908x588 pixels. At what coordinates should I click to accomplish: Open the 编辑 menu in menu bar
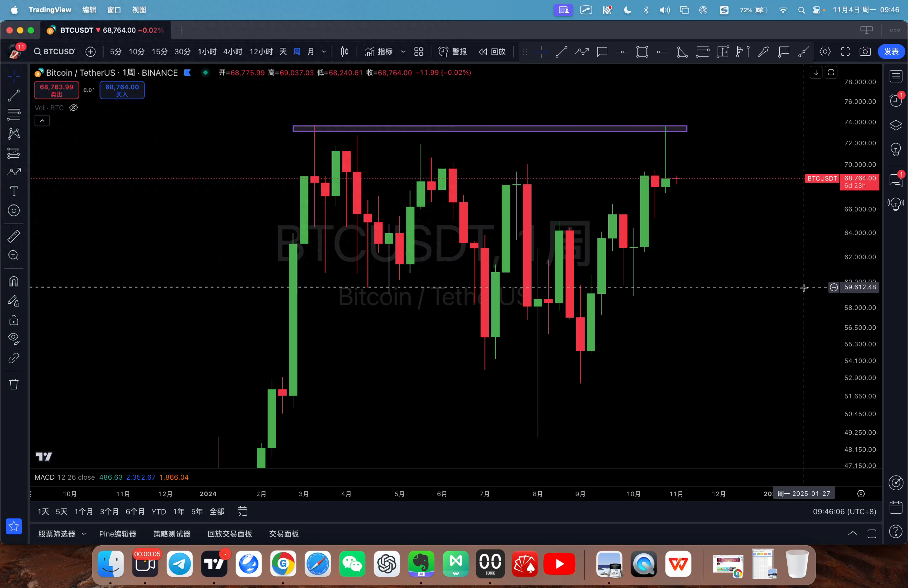click(x=89, y=10)
